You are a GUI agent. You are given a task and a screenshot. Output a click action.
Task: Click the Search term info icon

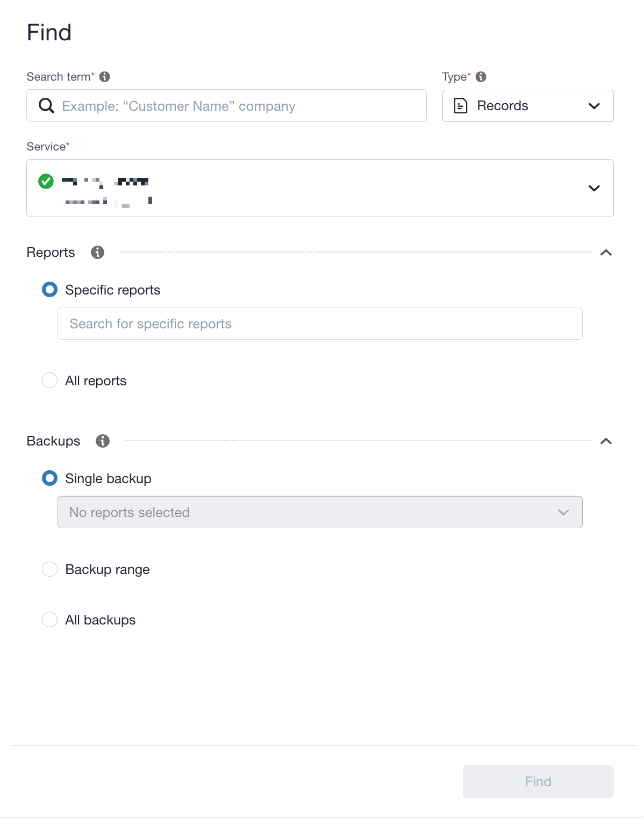[105, 77]
